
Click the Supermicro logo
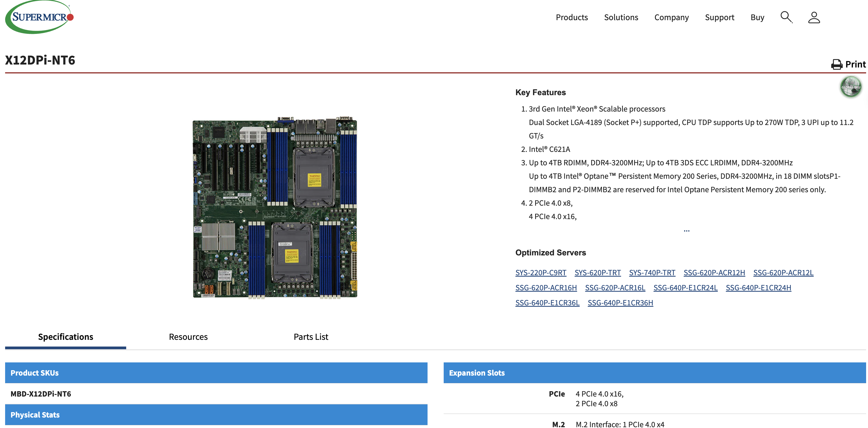[40, 17]
